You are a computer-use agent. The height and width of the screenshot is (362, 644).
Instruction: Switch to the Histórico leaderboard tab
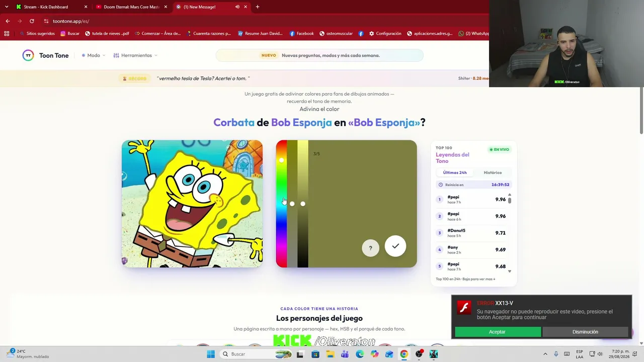(x=493, y=172)
